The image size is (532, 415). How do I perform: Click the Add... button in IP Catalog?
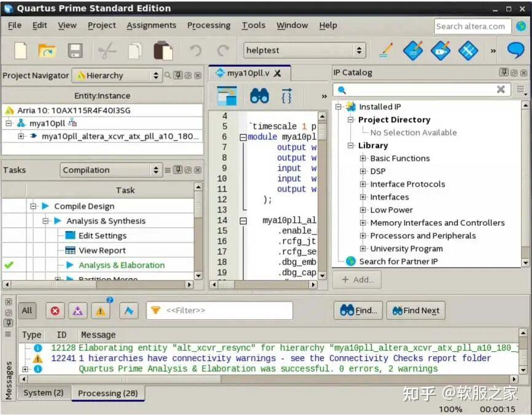(357, 280)
